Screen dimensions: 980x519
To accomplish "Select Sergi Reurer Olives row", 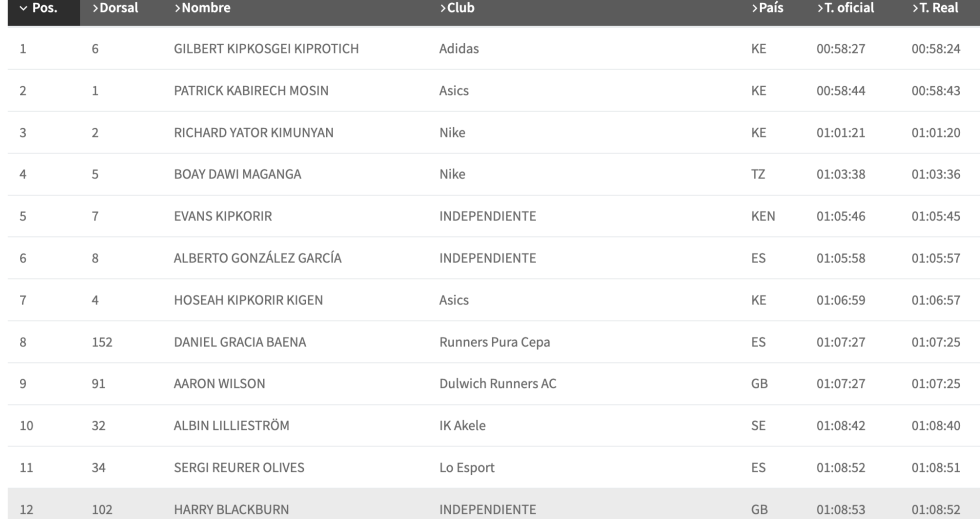I will [x=238, y=468].
